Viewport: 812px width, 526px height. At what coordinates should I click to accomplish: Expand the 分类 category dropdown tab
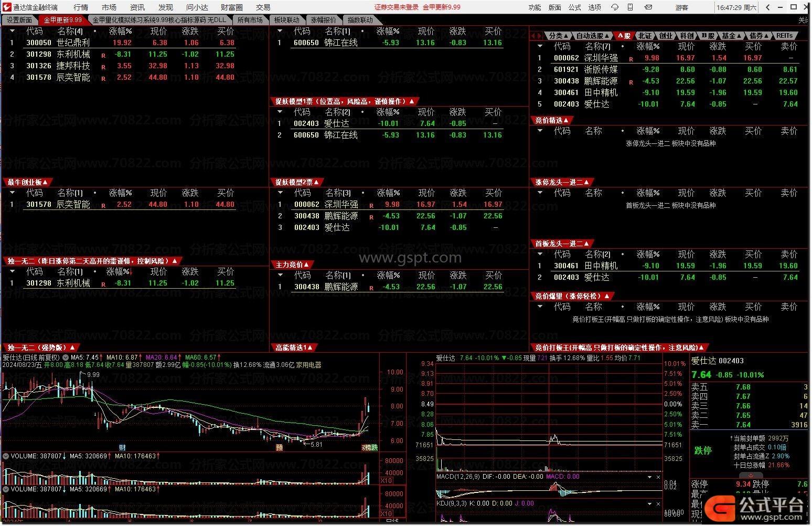[558, 36]
